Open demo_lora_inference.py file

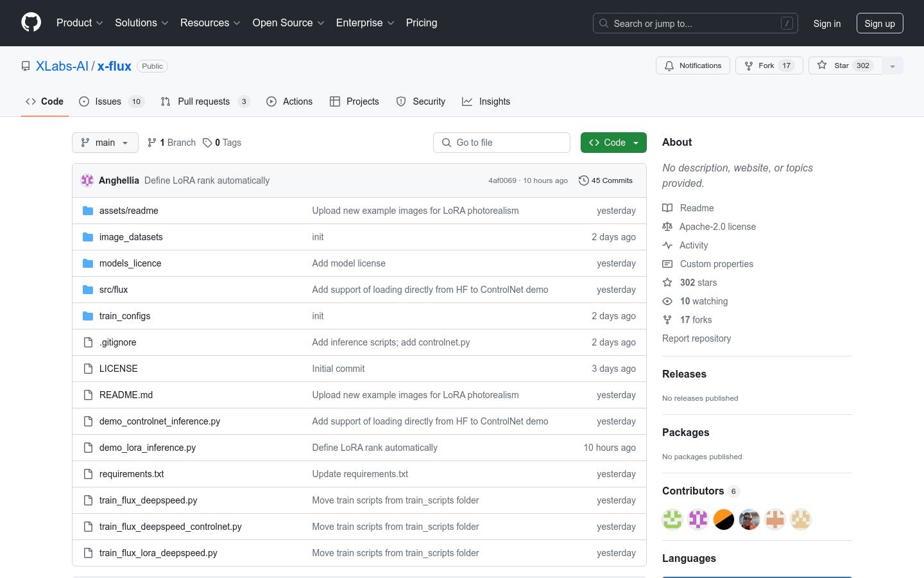click(x=148, y=448)
